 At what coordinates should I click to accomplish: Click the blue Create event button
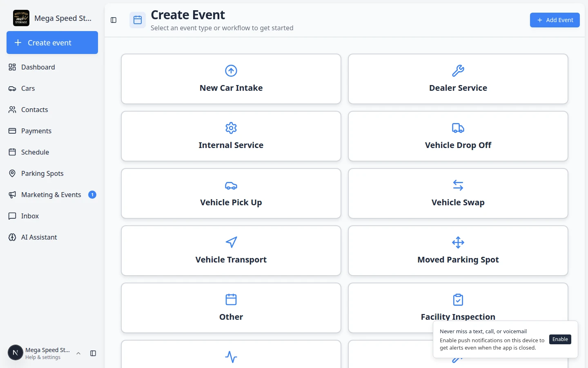click(52, 43)
